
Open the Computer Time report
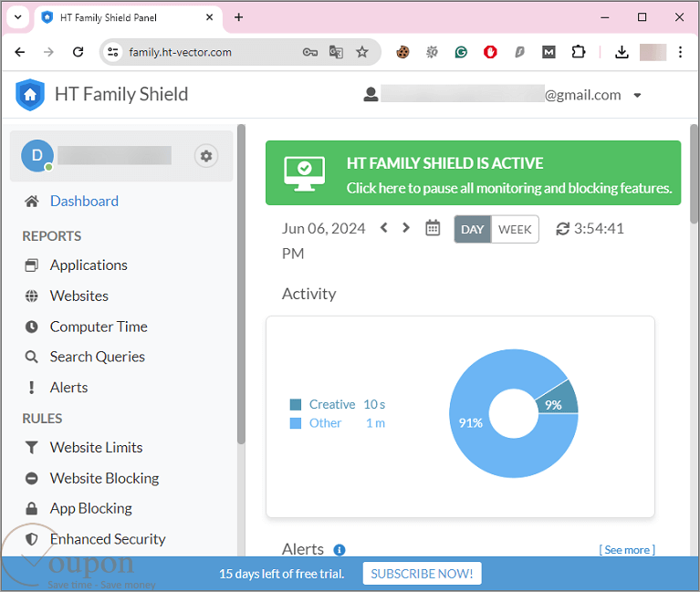coord(99,327)
